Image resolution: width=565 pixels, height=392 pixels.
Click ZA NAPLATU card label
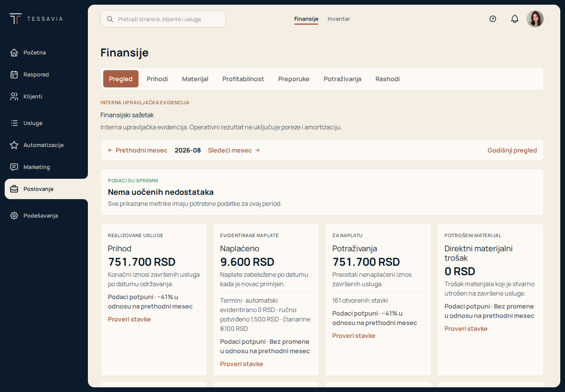click(x=347, y=236)
